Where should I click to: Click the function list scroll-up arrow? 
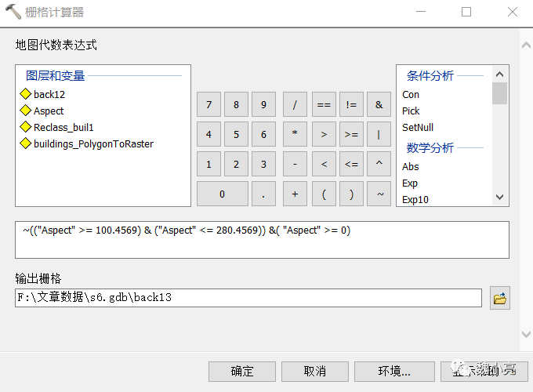tap(500, 74)
